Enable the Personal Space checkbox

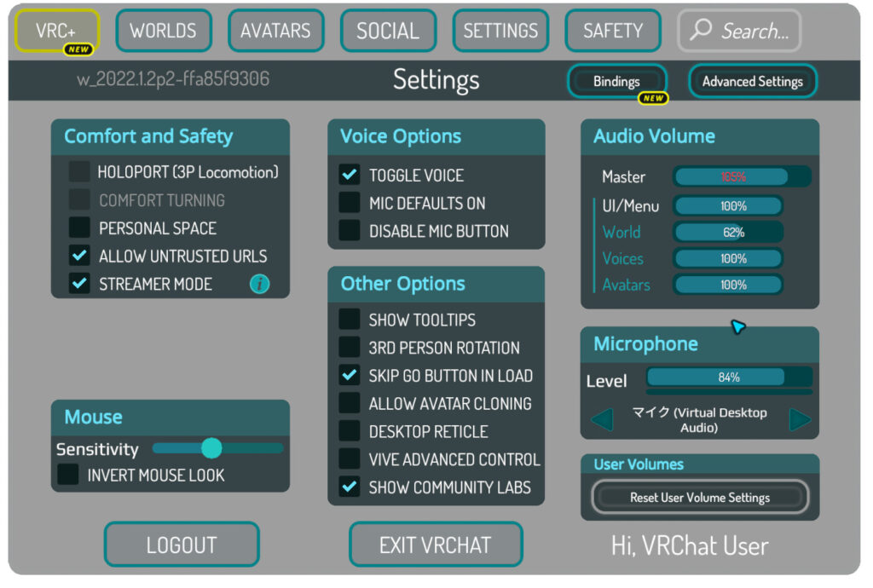79,228
